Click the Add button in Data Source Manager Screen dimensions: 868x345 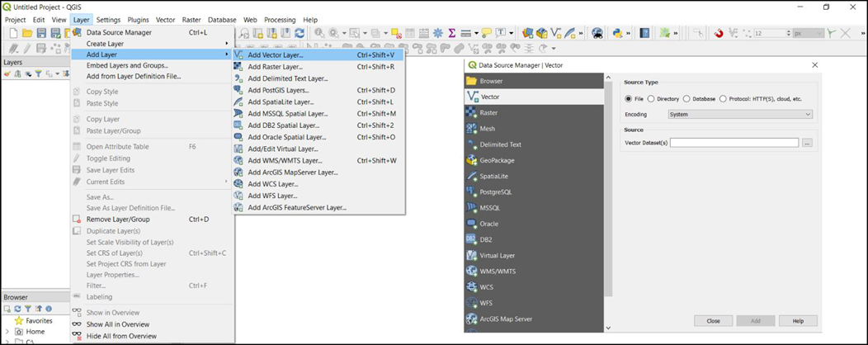pos(756,321)
